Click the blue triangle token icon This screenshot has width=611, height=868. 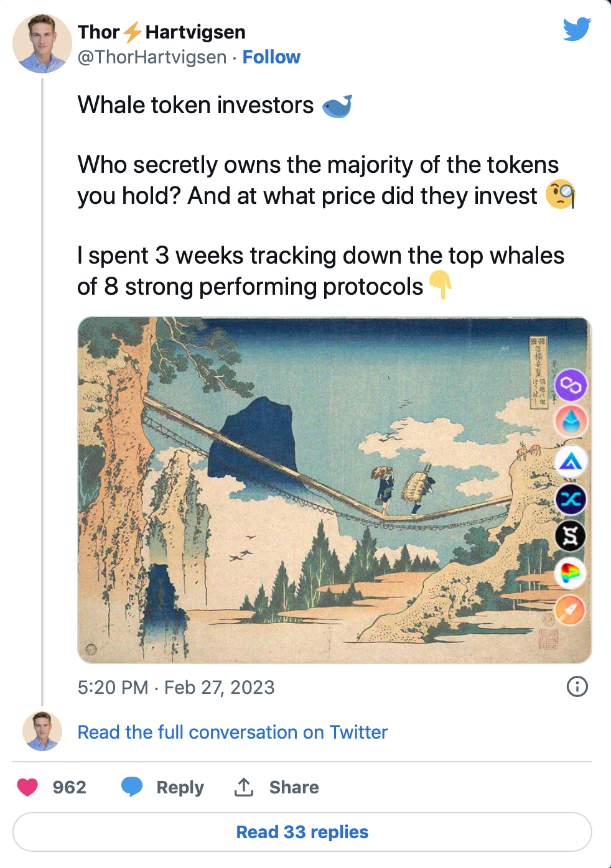coord(571,461)
